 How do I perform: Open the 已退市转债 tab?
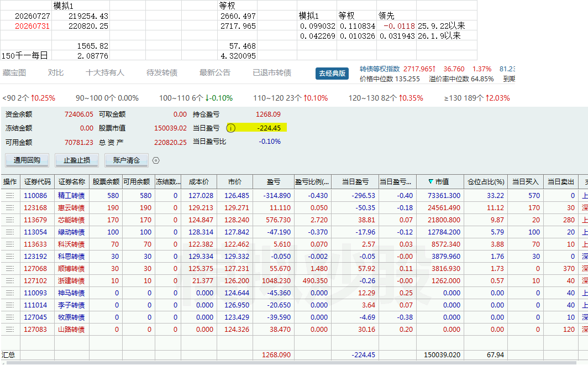[272, 72]
